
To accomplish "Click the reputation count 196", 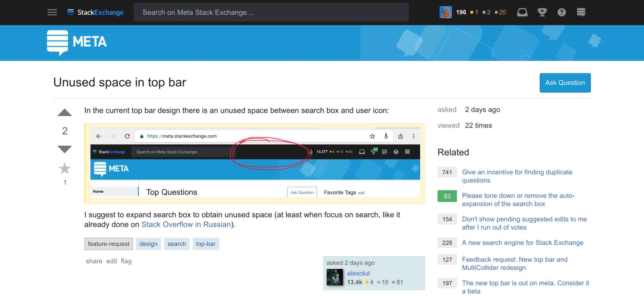I will coord(461,12).
